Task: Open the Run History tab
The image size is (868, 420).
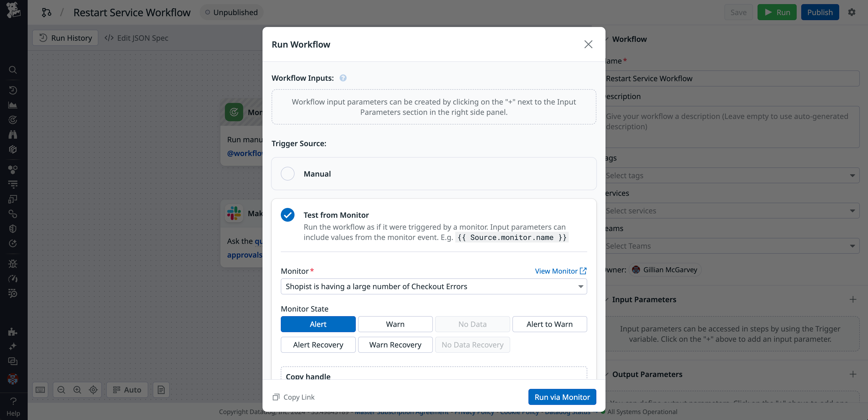Action: pos(65,38)
